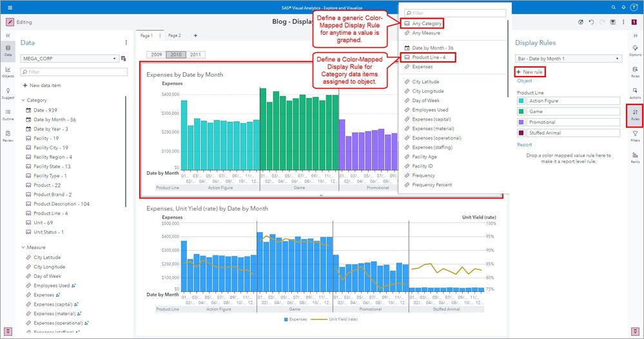
Task: Switch to Page 2 tab
Action: click(175, 35)
